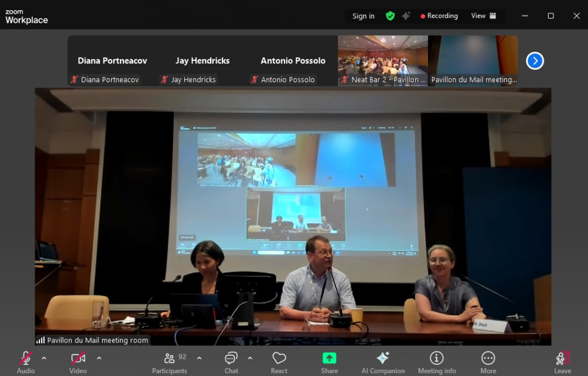Click the Sign in button
The height and width of the screenshot is (376, 588).
(x=363, y=16)
